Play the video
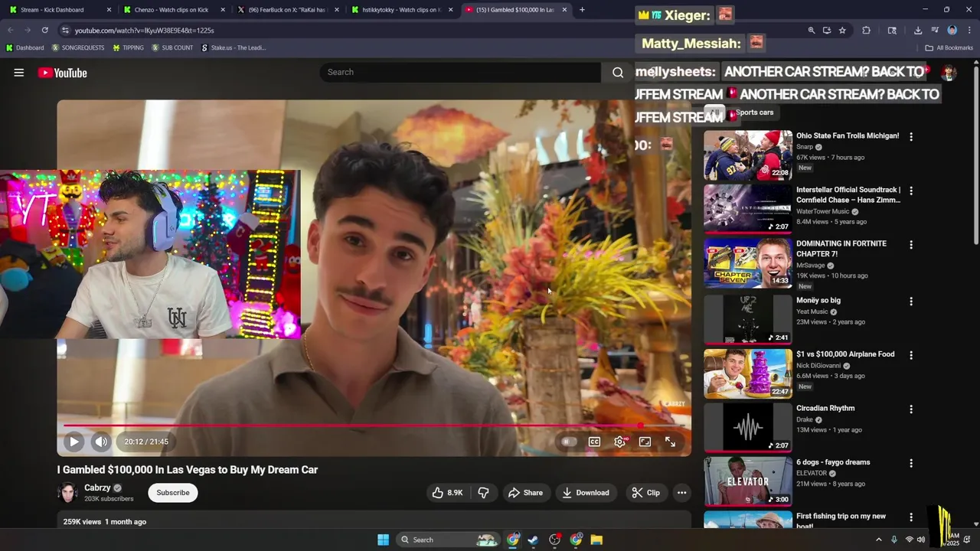This screenshot has width=980, height=551. [x=73, y=442]
